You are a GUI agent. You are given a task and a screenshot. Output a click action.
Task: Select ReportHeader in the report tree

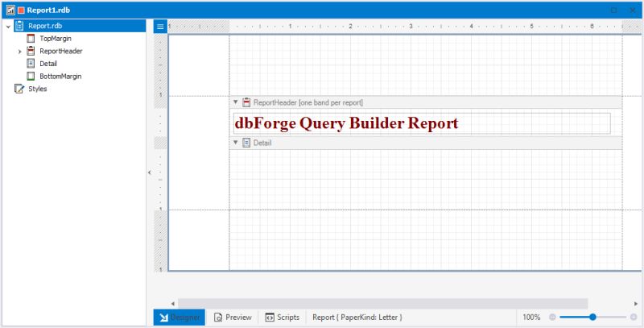(61, 51)
